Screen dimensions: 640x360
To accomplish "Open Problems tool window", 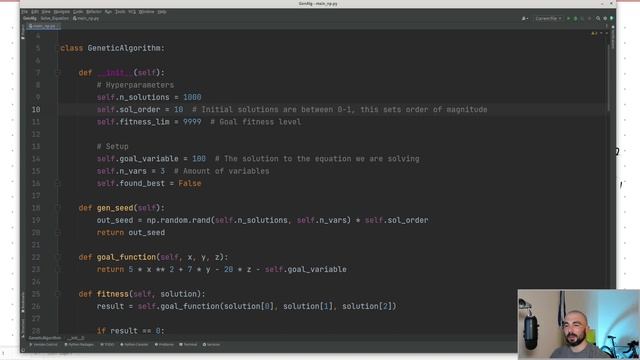I will [164, 344].
